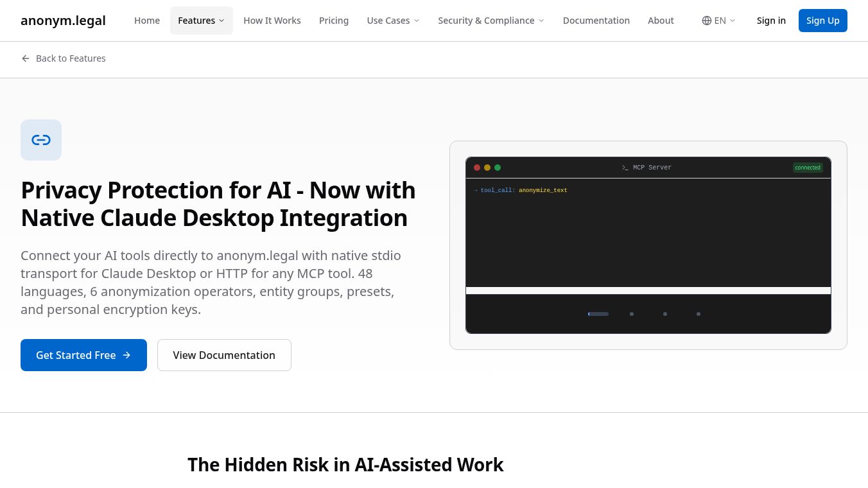This screenshot has width=868, height=488.
Task: Click the anonym.legal logo
Action: (63, 21)
